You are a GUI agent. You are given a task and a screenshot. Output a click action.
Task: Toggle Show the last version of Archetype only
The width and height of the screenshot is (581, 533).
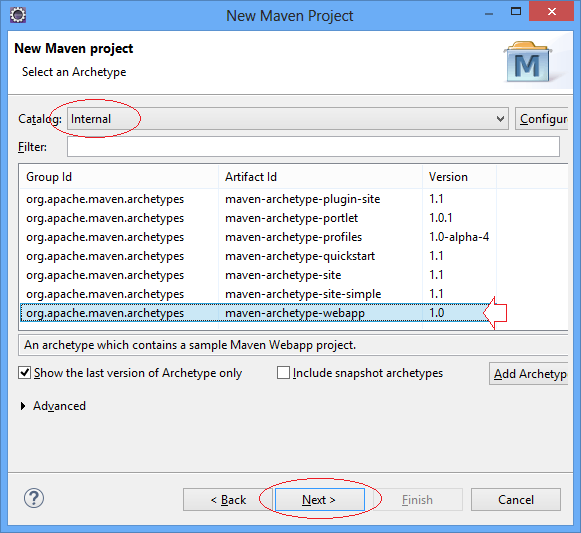[x=24, y=373]
